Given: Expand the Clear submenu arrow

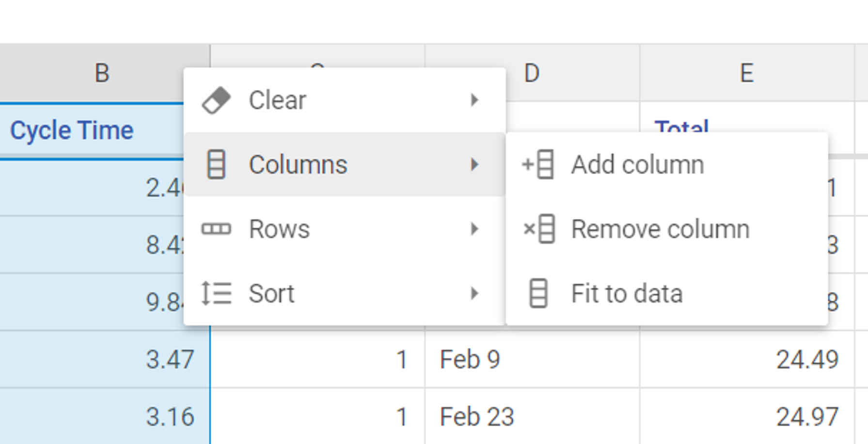Looking at the screenshot, I should pos(474,100).
